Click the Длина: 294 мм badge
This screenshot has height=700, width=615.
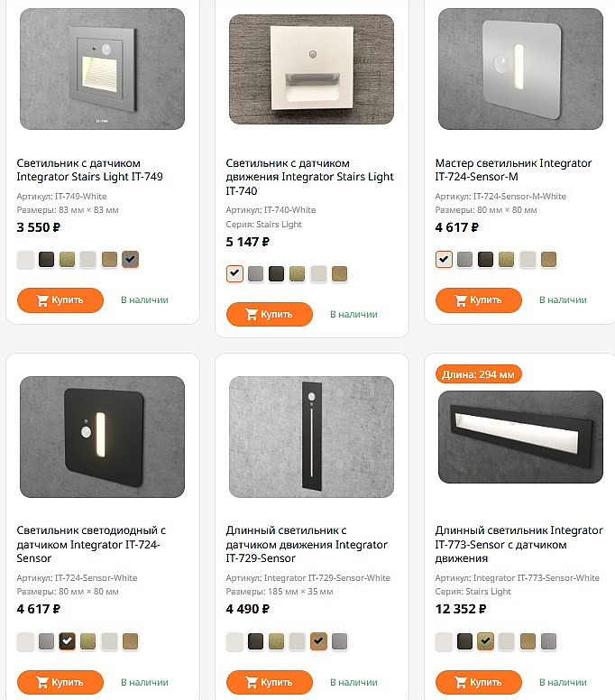pos(479,373)
